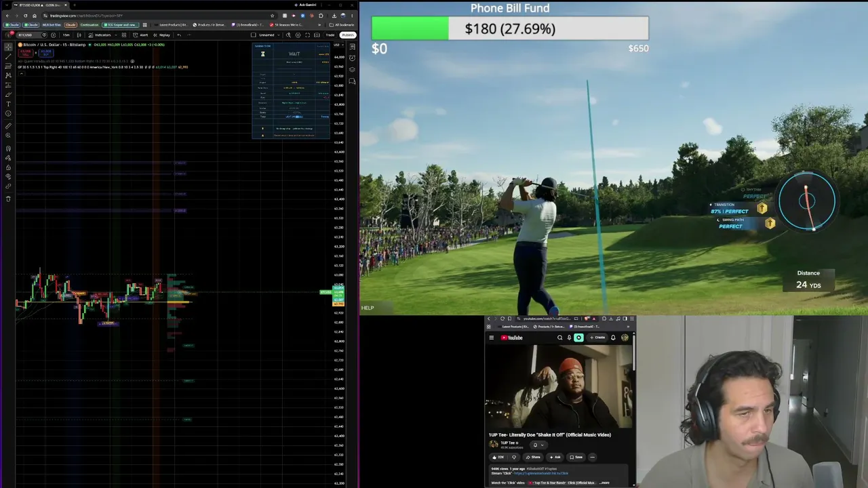
Task: Collapse the indicator legend chevron
Action: click(x=23, y=74)
